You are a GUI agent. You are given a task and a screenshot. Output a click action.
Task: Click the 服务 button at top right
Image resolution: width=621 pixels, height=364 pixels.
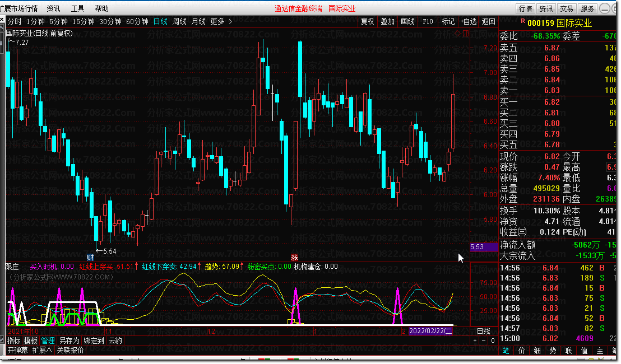coord(587,8)
